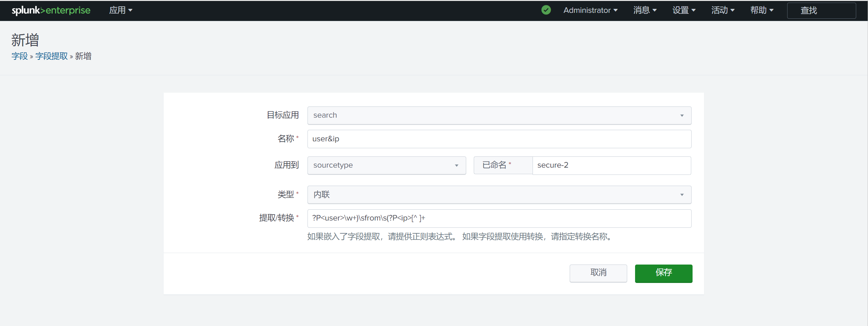The width and height of the screenshot is (868, 326).
Task: Go to 字段 breadcrumb link
Action: point(19,56)
